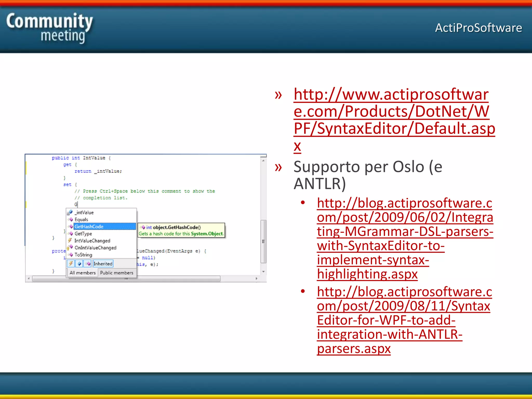Select ToString in the completion list
The image size is (532, 399).
83,255
